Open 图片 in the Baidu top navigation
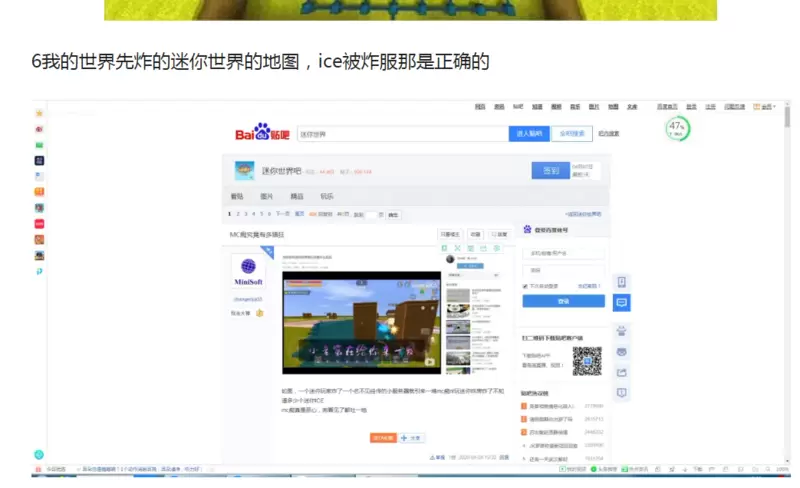 click(x=594, y=107)
